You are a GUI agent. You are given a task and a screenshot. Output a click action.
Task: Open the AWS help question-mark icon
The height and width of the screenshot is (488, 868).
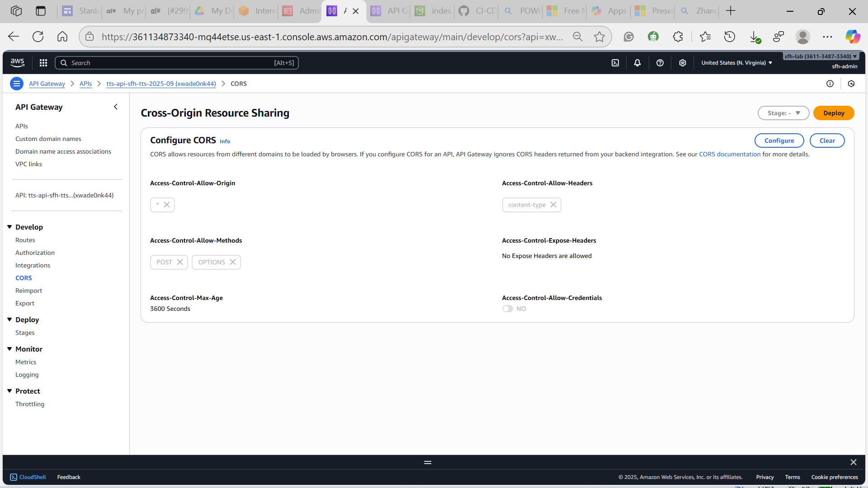(660, 63)
